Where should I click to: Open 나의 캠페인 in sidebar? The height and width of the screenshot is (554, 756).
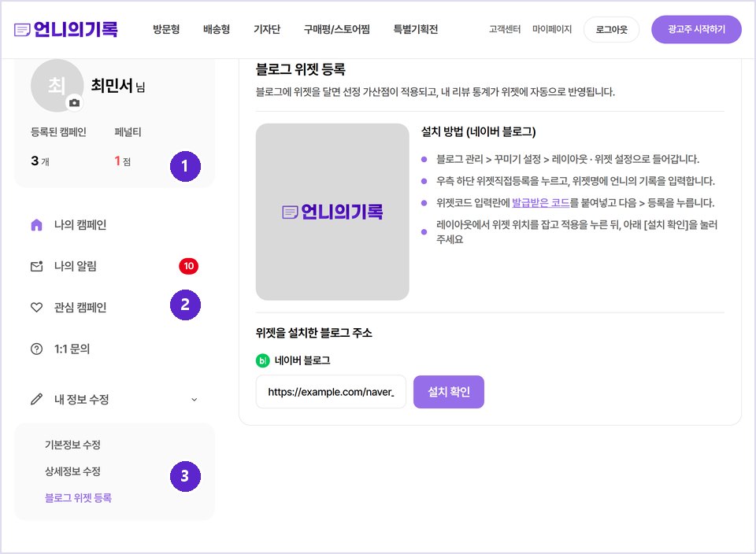click(80, 225)
